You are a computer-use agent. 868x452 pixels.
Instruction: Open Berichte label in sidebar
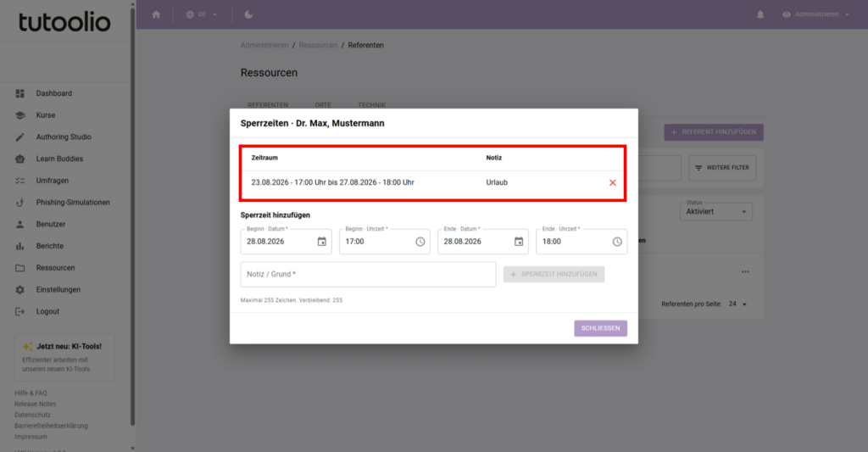(x=49, y=246)
